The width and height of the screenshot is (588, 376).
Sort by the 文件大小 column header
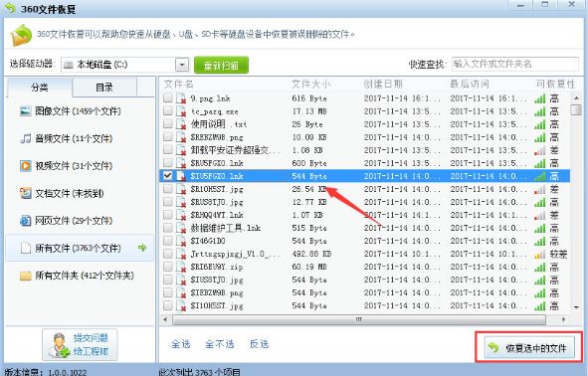(310, 84)
